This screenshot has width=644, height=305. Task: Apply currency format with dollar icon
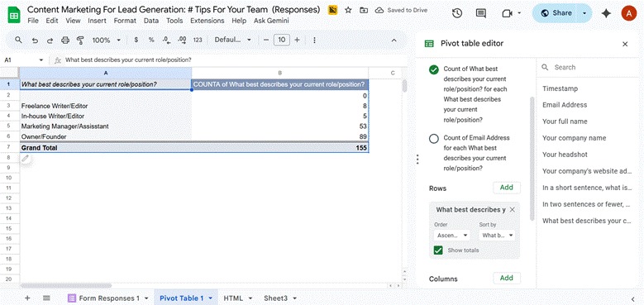coord(136,40)
